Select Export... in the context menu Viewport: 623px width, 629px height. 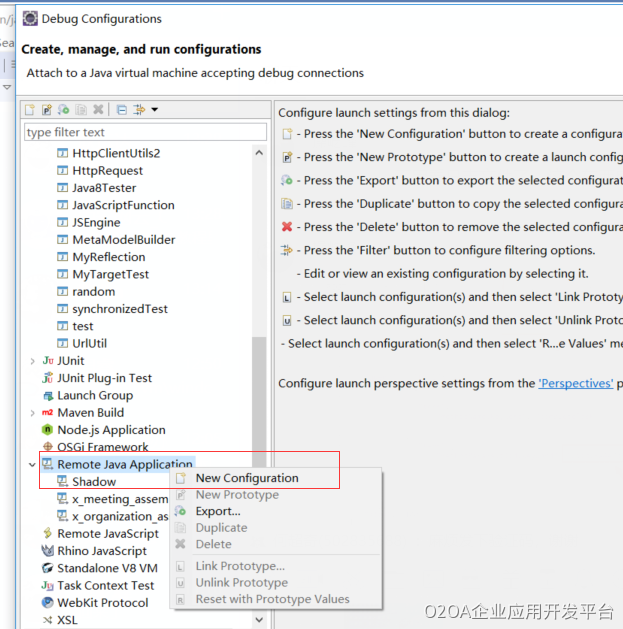(218, 511)
